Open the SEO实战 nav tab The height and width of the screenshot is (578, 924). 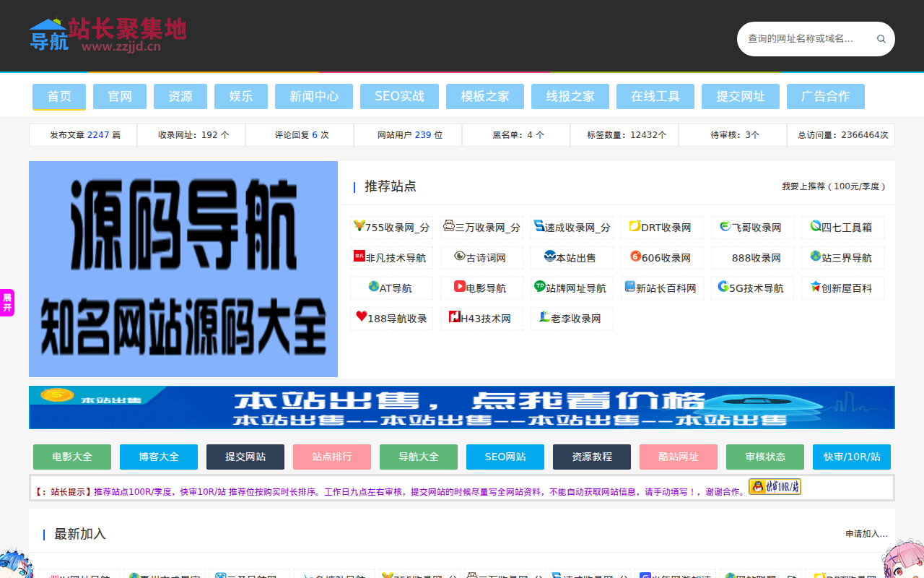[399, 97]
